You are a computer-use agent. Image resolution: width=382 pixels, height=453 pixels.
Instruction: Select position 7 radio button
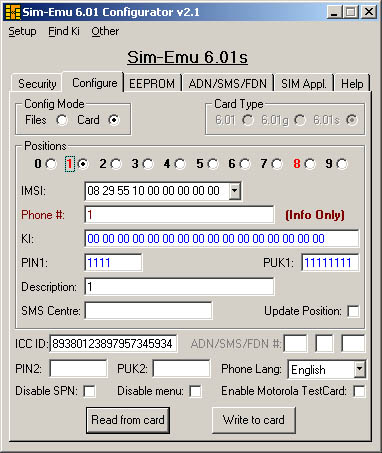click(277, 164)
